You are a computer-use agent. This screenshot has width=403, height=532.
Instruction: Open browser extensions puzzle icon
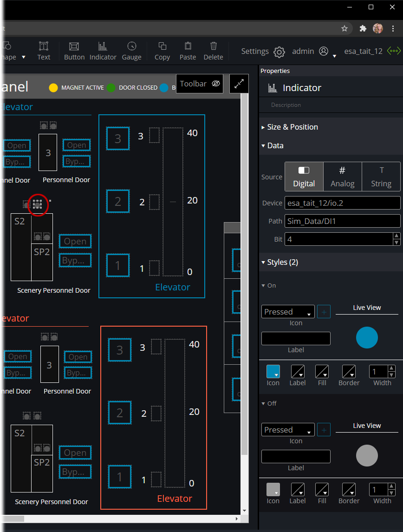click(x=363, y=28)
